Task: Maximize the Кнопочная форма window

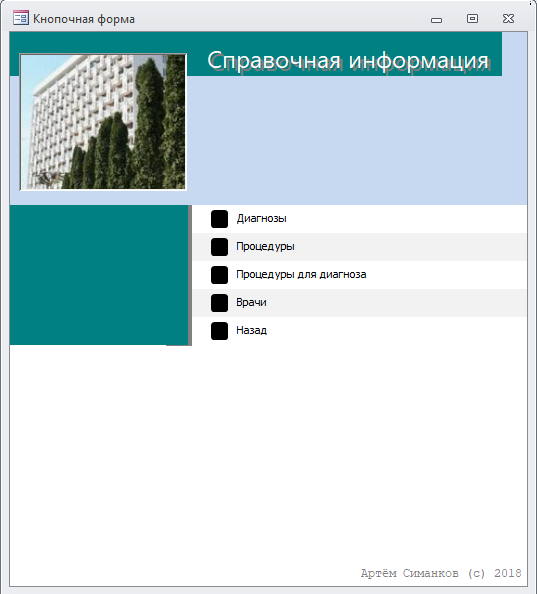Action: click(472, 19)
